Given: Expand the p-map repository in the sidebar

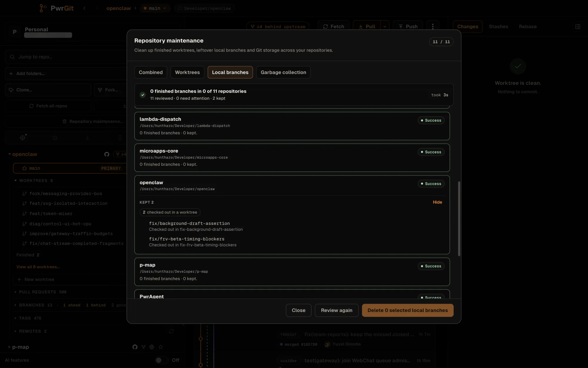Looking at the screenshot, I should click(9, 347).
